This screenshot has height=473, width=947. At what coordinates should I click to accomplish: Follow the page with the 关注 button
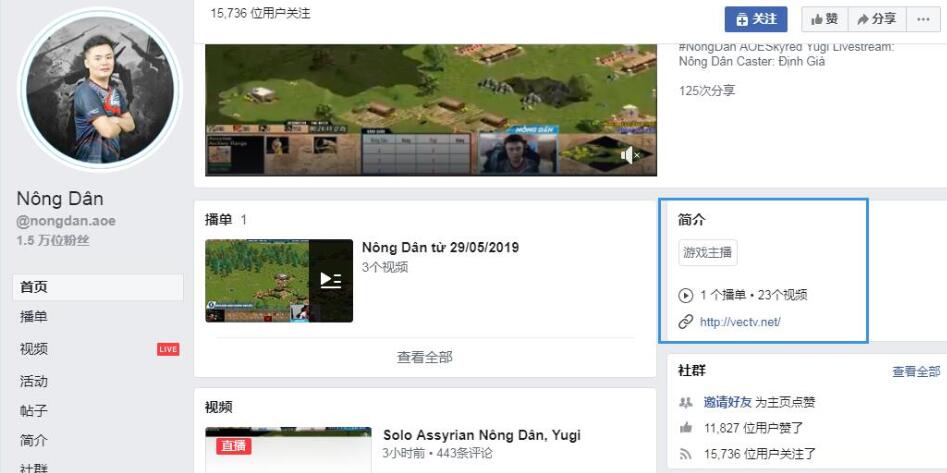point(755,19)
